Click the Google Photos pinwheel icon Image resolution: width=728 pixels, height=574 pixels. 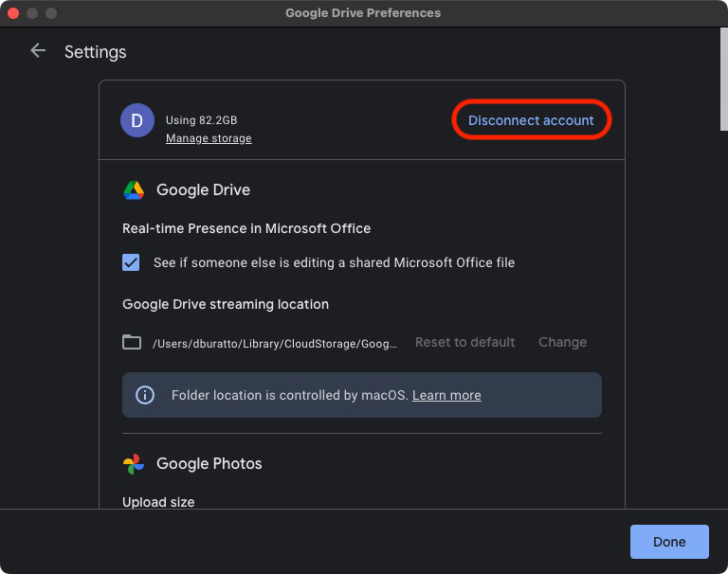(134, 463)
